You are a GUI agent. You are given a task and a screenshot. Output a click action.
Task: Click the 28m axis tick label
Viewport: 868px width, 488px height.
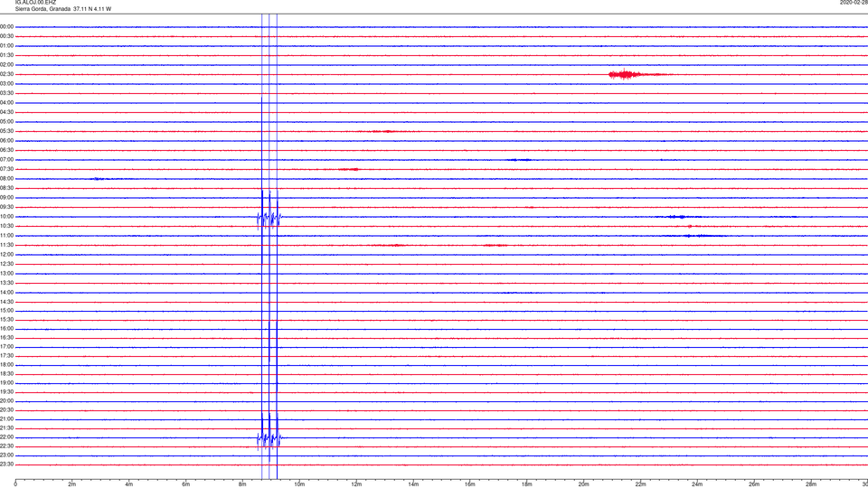pyautogui.click(x=811, y=484)
